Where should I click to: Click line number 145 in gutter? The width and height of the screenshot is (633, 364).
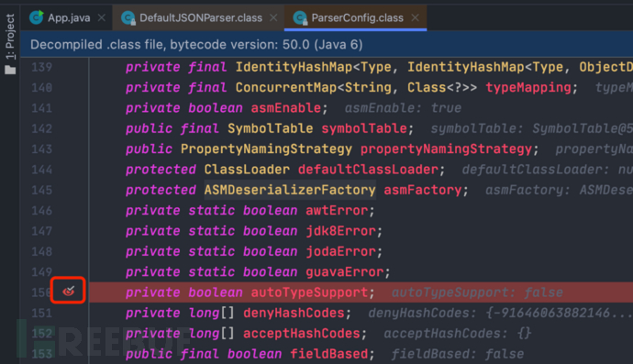coord(41,190)
